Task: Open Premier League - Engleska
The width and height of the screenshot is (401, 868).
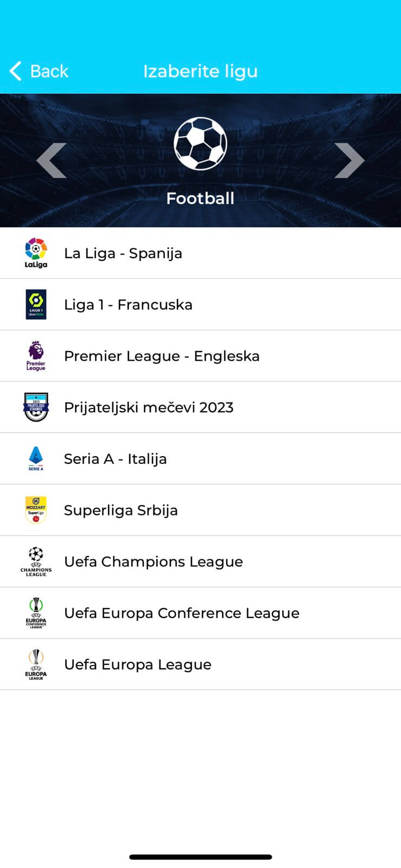Action: click(x=162, y=356)
